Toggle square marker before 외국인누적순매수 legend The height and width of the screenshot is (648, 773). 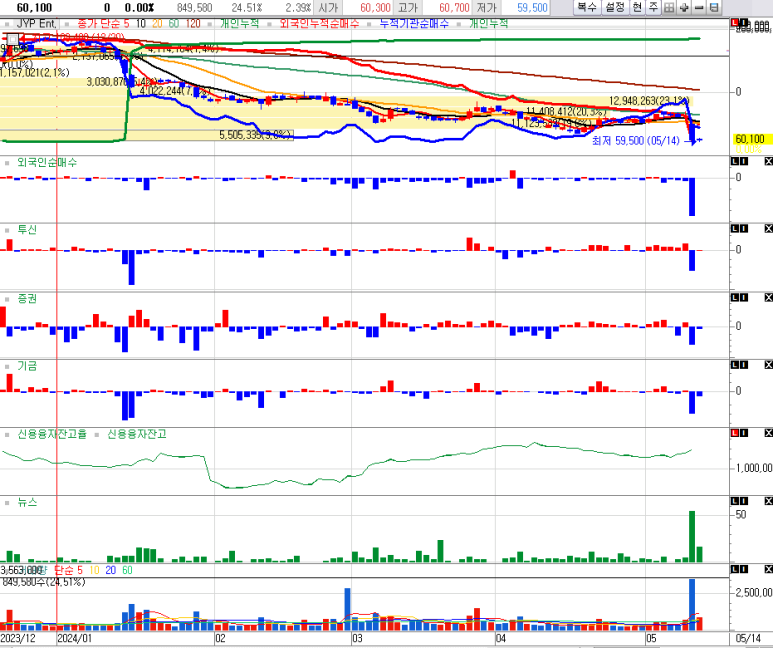coord(269,24)
